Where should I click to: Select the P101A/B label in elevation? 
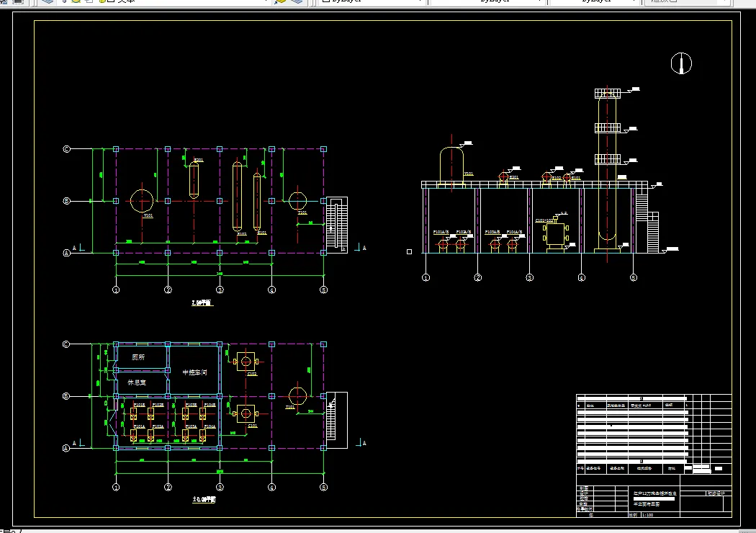click(441, 232)
